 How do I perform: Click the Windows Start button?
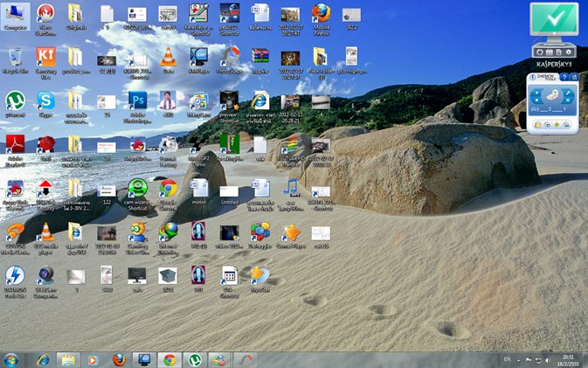(x=11, y=360)
